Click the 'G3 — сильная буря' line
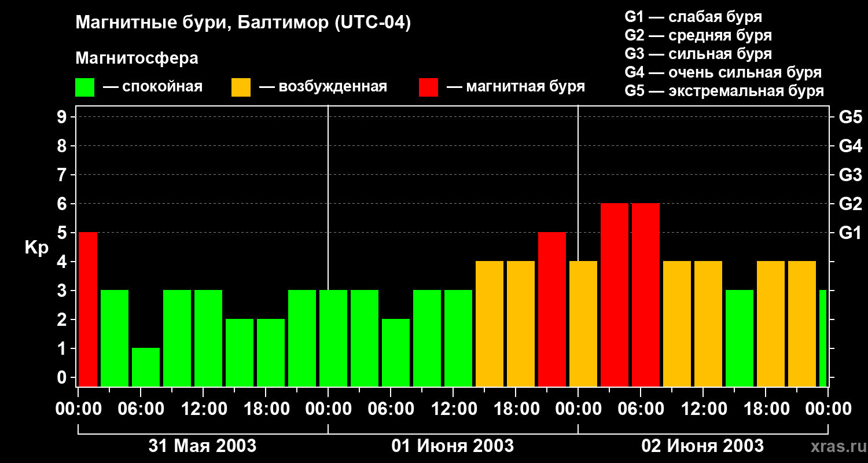This screenshot has height=463, width=868. [x=698, y=53]
